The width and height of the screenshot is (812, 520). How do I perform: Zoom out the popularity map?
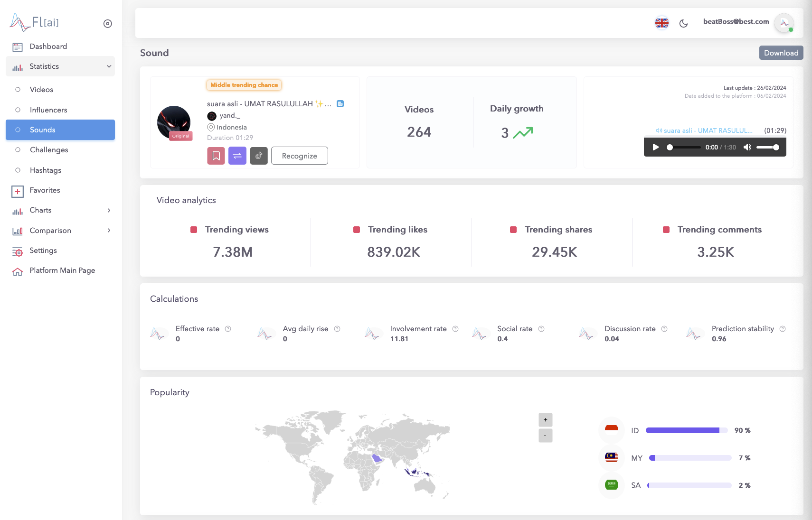click(546, 436)
